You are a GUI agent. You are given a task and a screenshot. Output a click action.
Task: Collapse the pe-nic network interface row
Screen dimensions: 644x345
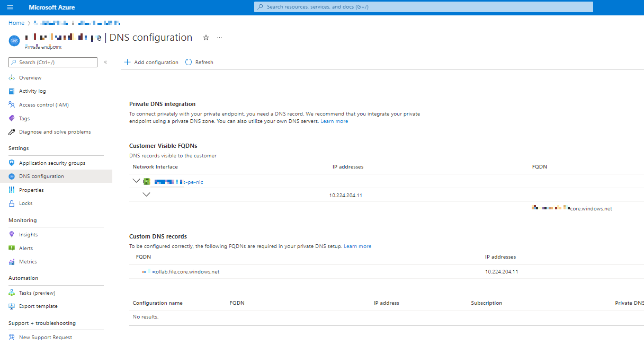tap(137, 181)
